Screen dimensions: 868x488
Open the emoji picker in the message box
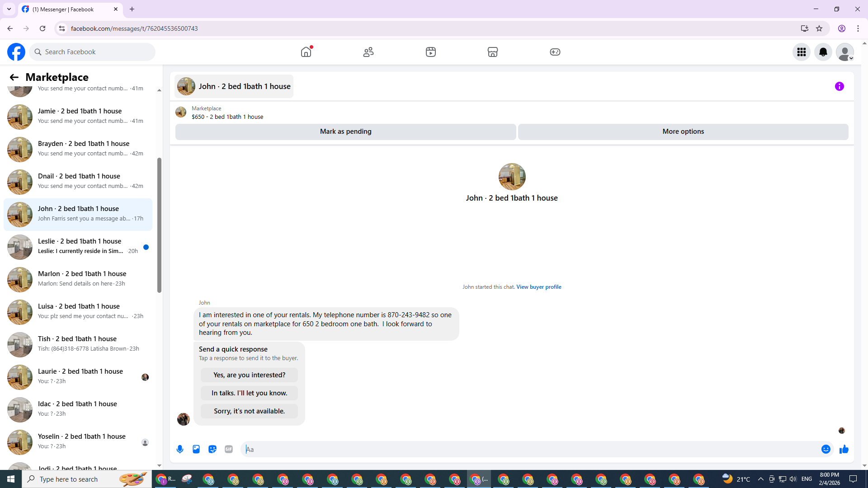point(826,449)
